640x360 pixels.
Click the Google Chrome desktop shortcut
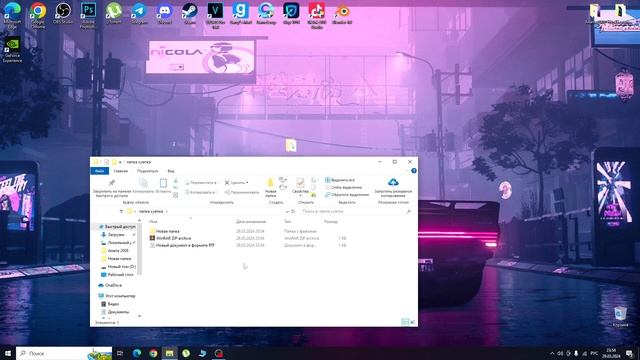click(38, 15)
